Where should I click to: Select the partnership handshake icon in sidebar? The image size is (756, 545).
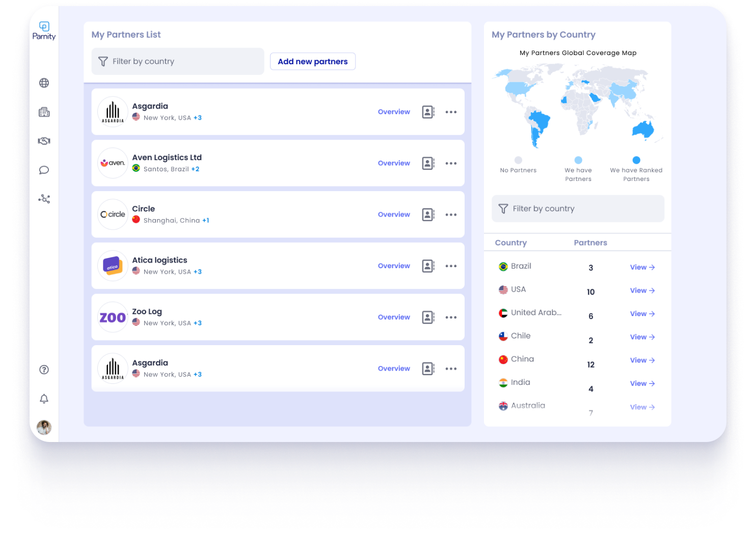coord(44,141)
